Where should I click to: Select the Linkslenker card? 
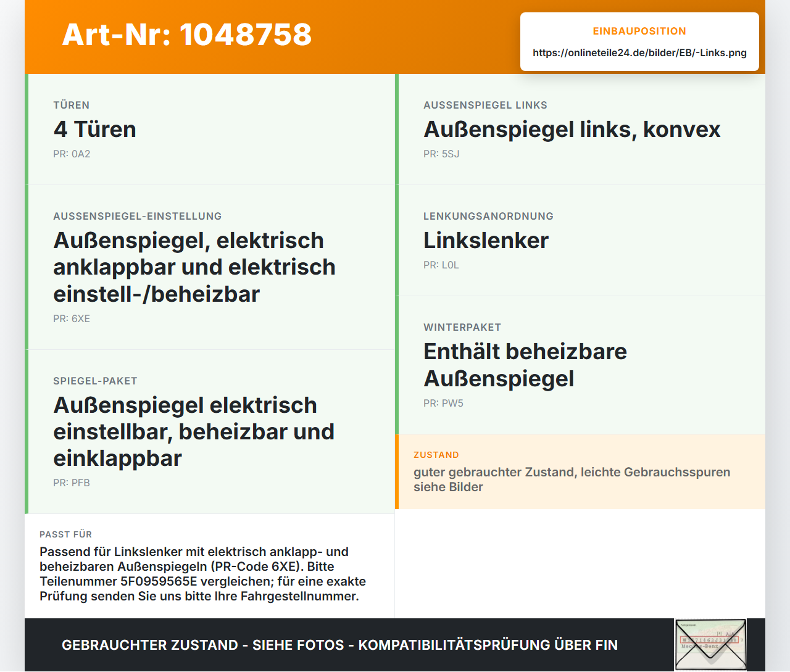[x=580, y=241]
